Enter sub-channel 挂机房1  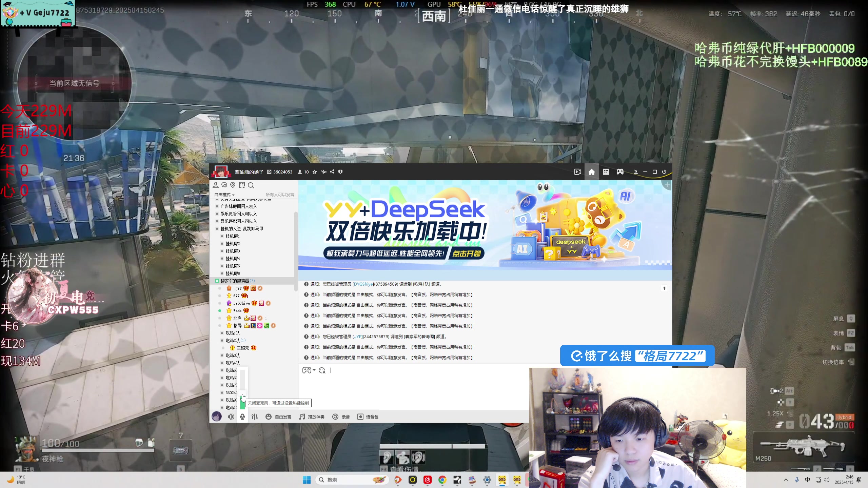click(233, 236)
